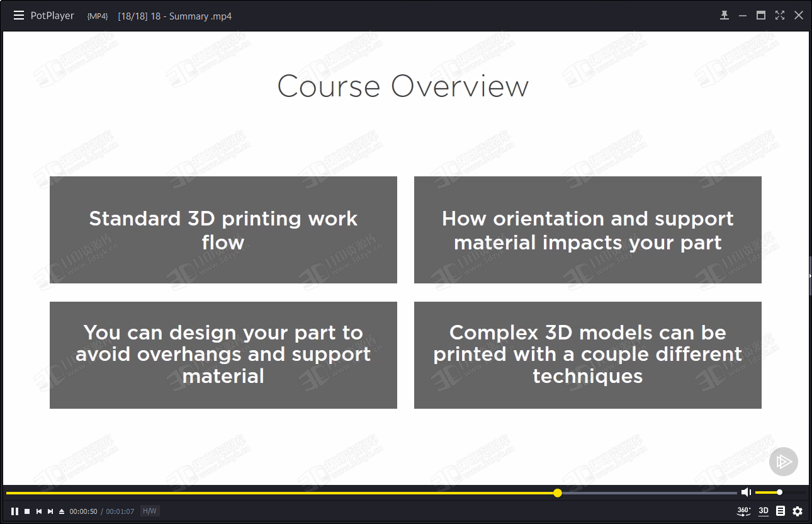Screen dimensions: 812x524
Task: Click the total duration 00:01:07 text
Action: [120, 511]
